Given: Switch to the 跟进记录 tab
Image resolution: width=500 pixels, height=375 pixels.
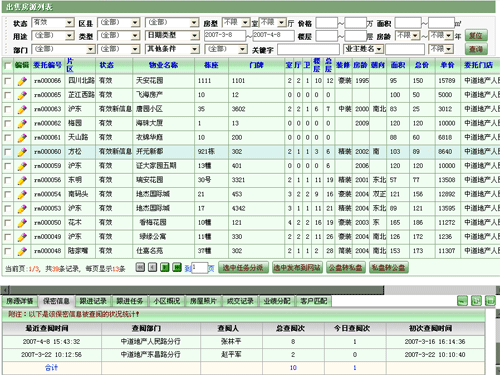Looking at the screenshot, I should (x=93, y=301).
